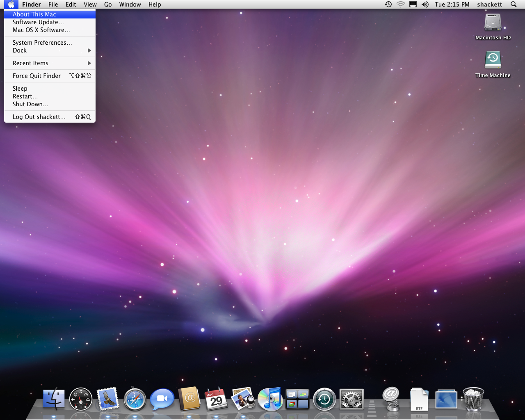Launch iCal calendar app
The image size is (525, 420).
click(x=216, y=399)
